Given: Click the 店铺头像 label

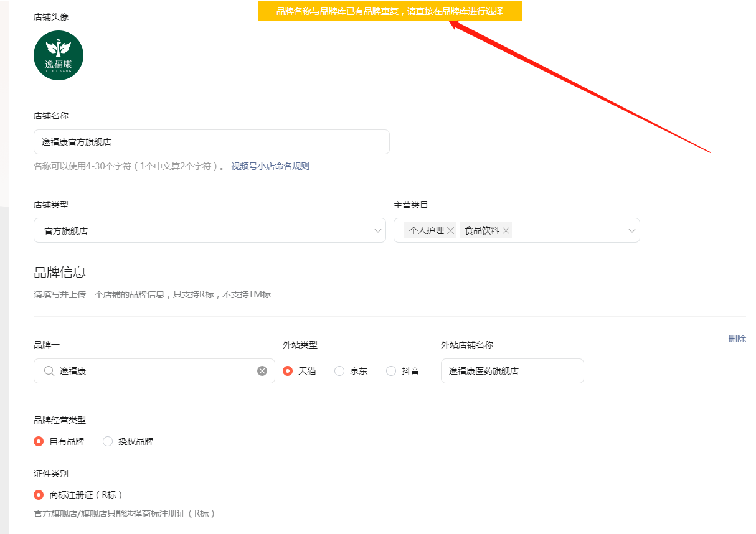Looking at the screenshot, I should (x=51, y=17).
